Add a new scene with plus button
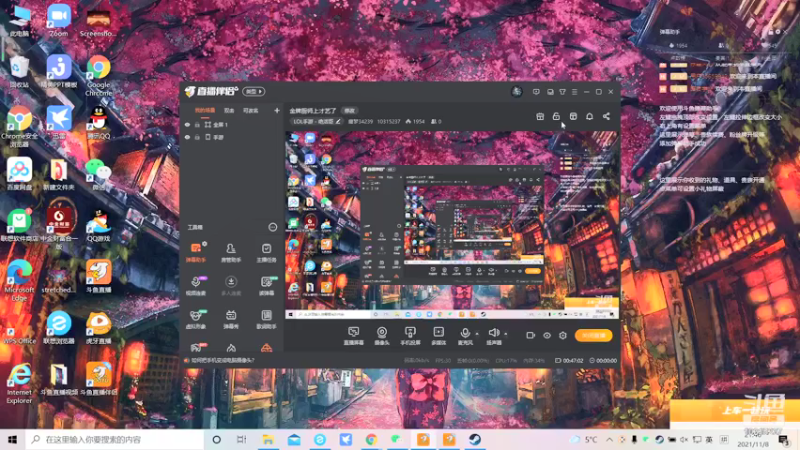800x450 pixels. click(277, 110)
